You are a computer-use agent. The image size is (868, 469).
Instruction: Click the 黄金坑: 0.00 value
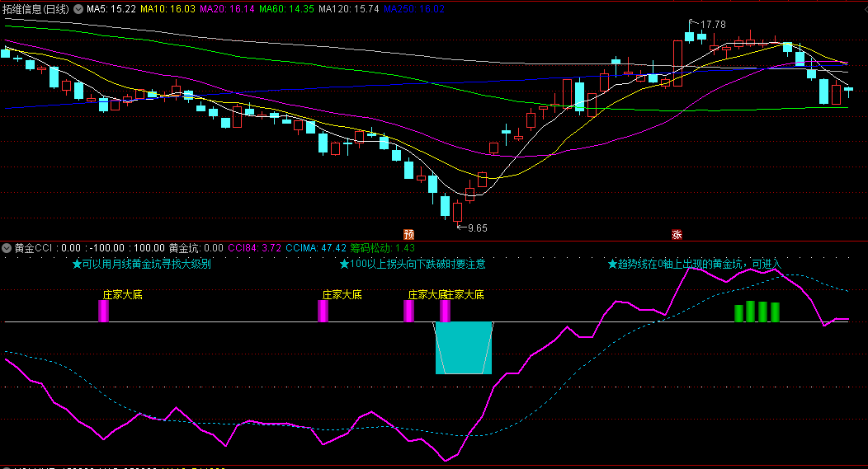click(x=196, y=248)
